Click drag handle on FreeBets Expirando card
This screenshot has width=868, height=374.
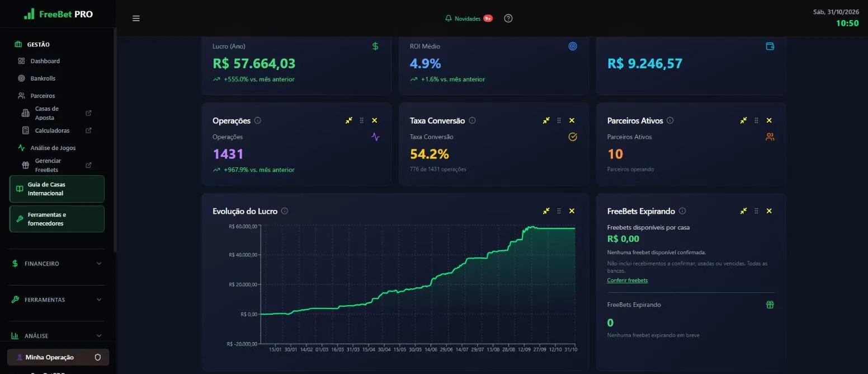pos(756,211)
